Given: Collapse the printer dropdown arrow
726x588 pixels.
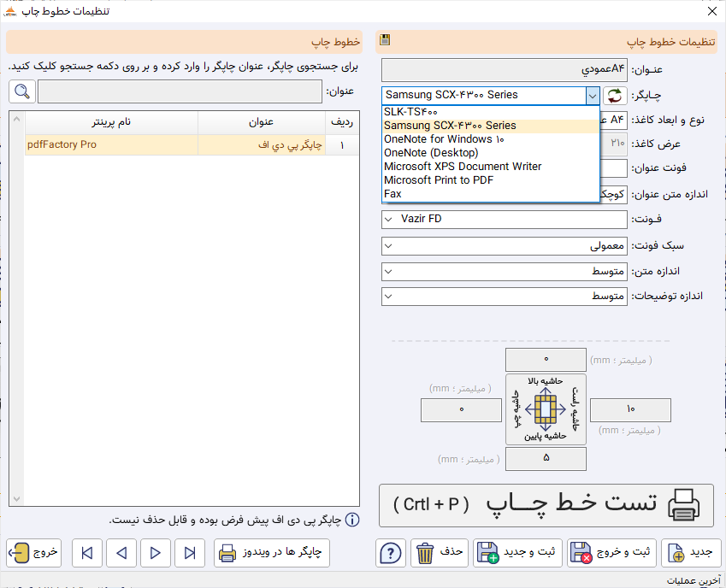Looking at the screenshot, I should coord(593,96).
